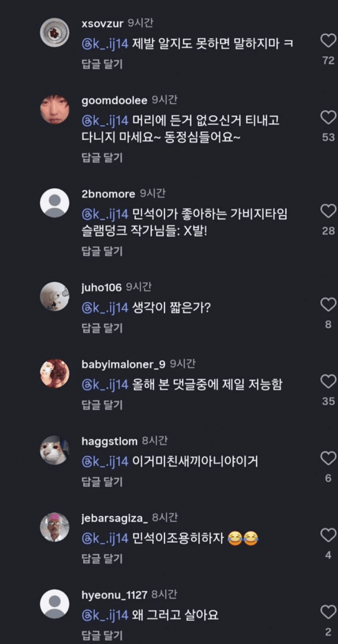Like hyeonu_1127's comment
338x644 pixels.
tap(328, 611)
